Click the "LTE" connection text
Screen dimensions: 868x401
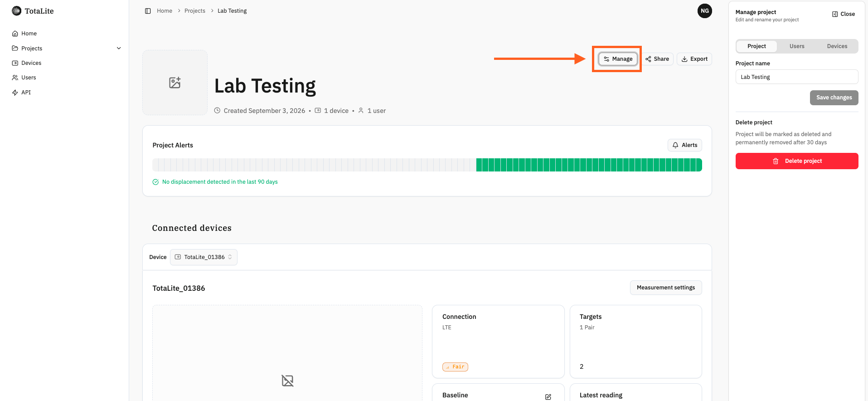(x=447, y=328)
